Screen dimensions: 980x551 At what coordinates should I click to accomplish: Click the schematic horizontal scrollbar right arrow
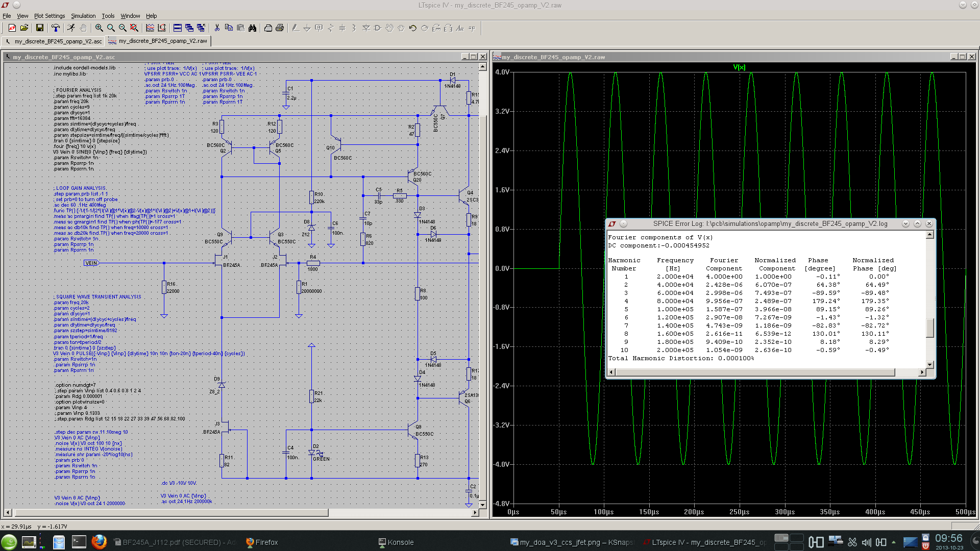pyautogui.click(x=475, y=512)
